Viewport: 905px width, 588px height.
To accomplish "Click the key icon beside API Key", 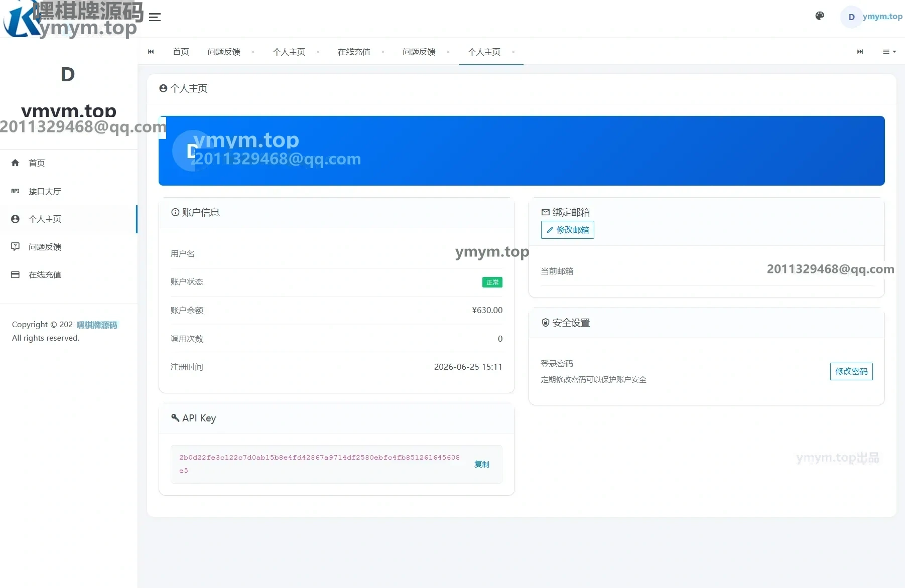I will click(175, 418).
